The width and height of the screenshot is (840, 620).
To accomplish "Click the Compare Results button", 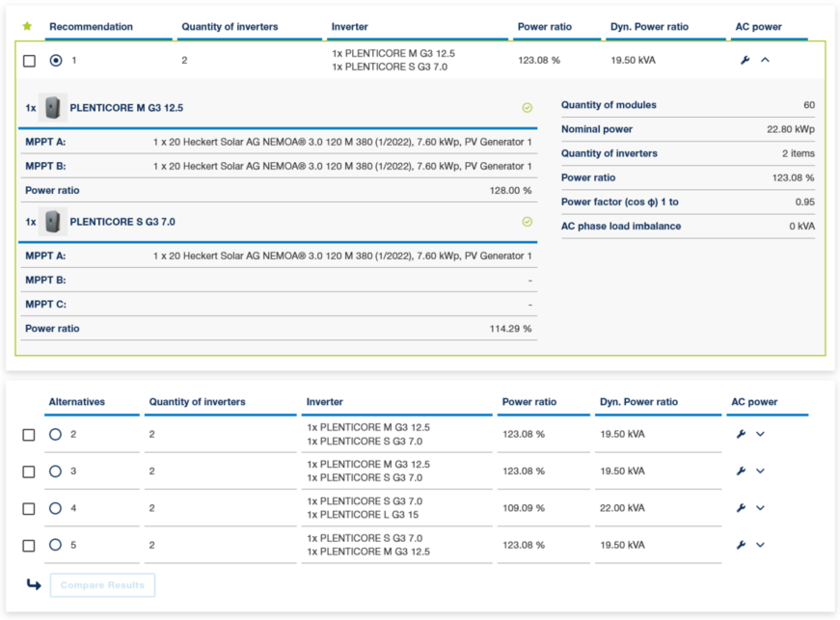I will tap(102, 585).
